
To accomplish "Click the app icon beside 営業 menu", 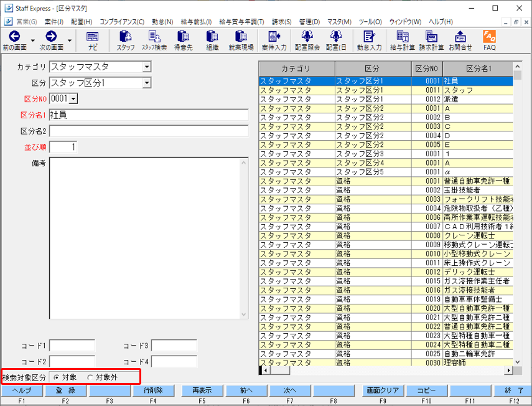I will [x=9, y=21].
